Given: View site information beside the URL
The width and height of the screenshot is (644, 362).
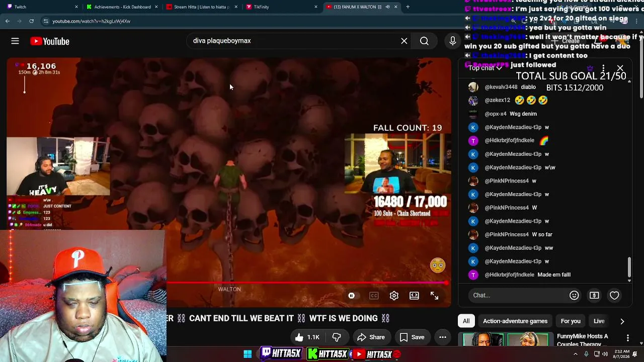Looking at the screenshot, I should (46, 21).
